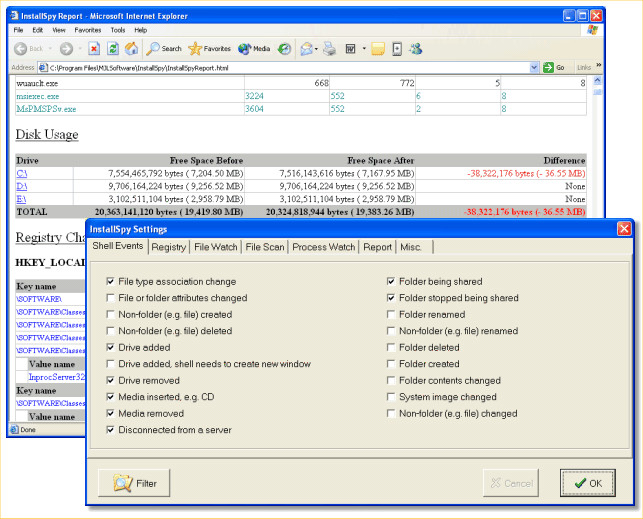Click the Refresh icon in IE toolbar
The width and height of the screenshot is (643, 519).
113,49
